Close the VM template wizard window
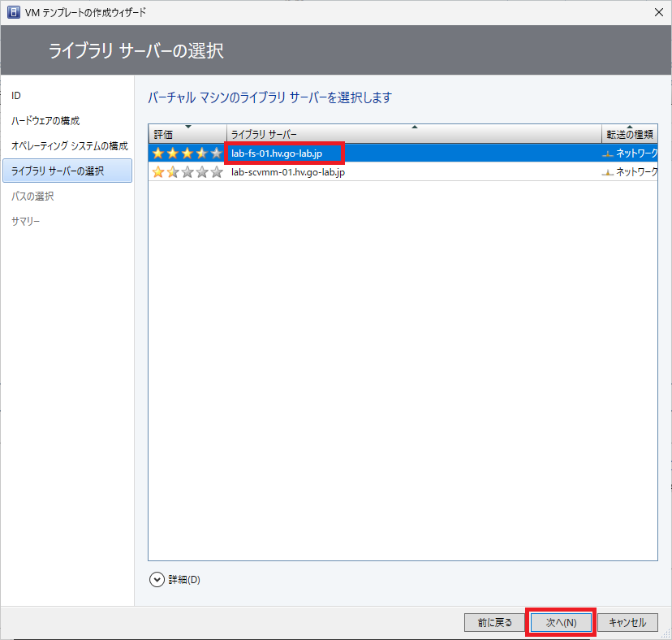The image size is (672, 640). [659, 12]
